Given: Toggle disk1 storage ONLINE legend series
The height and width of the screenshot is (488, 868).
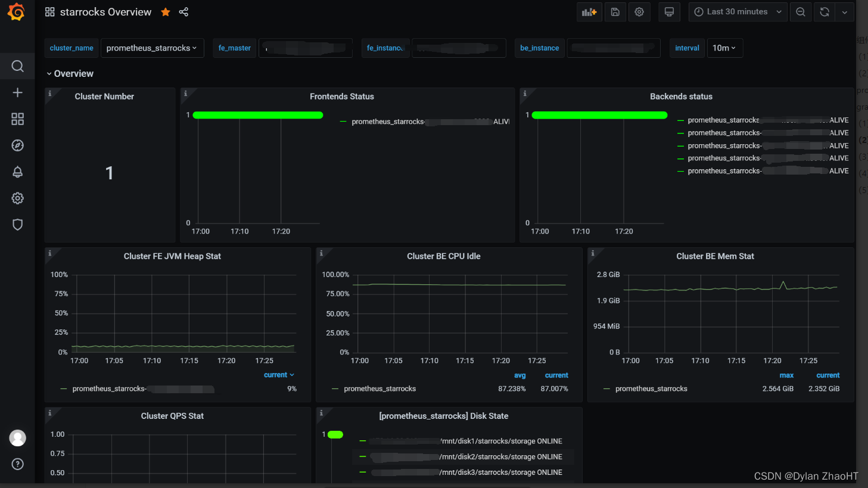Looking at the screenshot, I should 466,442.
